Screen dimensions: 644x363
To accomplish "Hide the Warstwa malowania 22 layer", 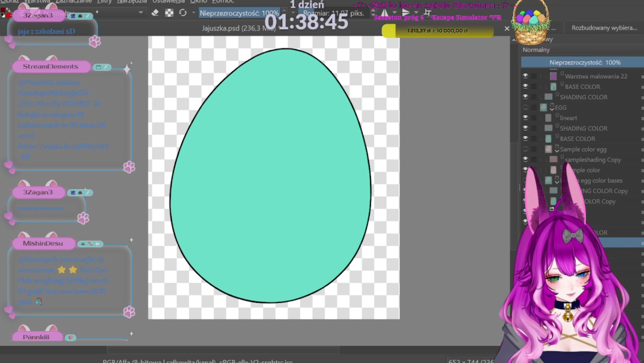I will (525, 76).
